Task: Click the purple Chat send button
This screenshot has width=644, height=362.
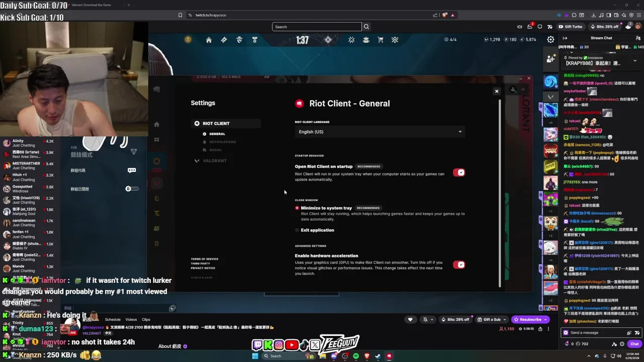Action: pos(634,344)
